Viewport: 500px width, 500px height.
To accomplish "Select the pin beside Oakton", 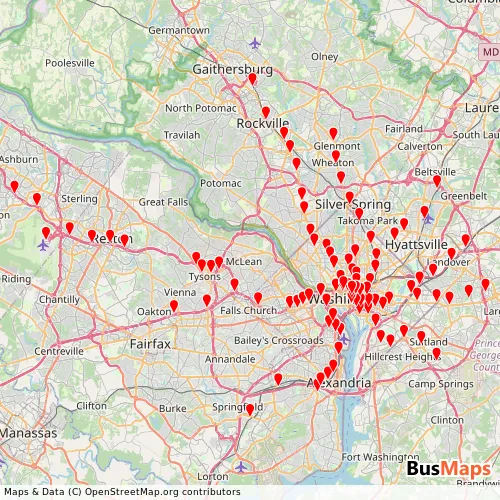I will [174, 306].
